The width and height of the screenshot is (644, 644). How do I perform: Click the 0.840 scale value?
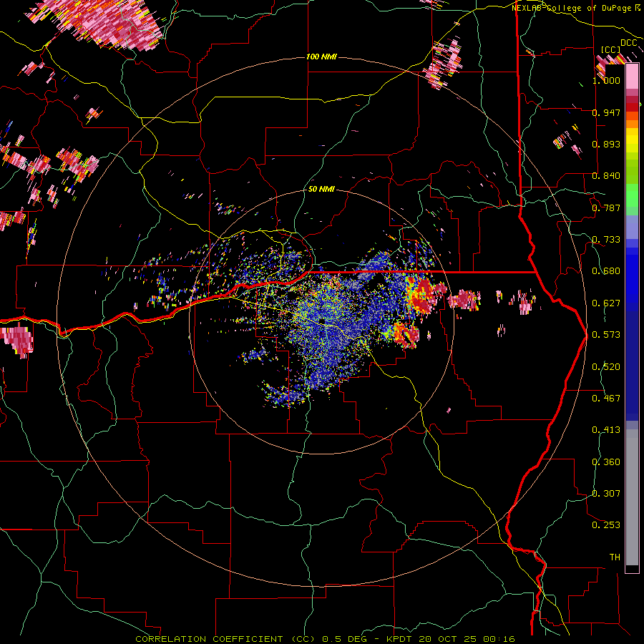tap(606, 176)
